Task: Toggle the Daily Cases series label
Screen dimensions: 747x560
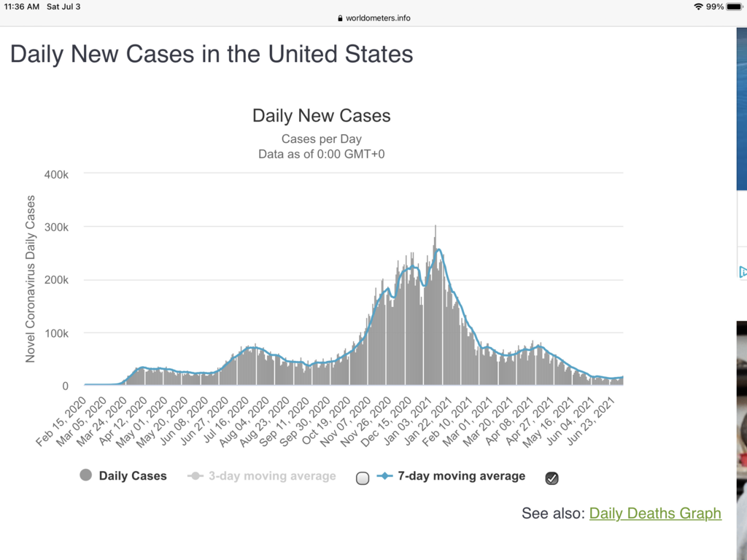Action: 133,476
